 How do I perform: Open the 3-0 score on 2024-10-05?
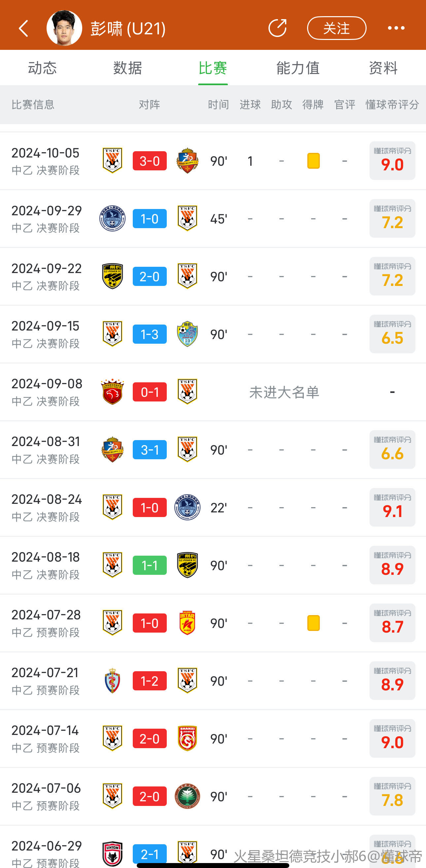coord(150,161)
